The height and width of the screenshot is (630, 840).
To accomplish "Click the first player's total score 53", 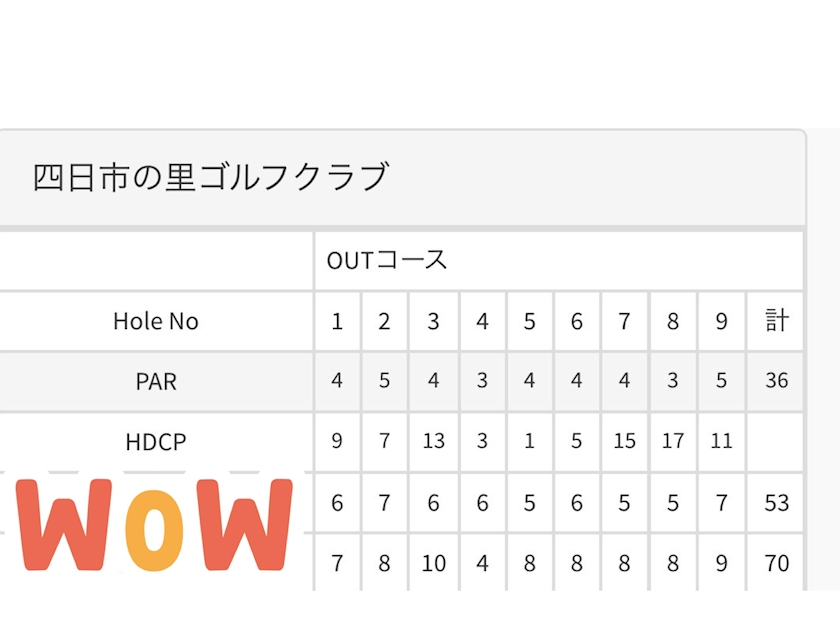I will (x=776, y=503).
